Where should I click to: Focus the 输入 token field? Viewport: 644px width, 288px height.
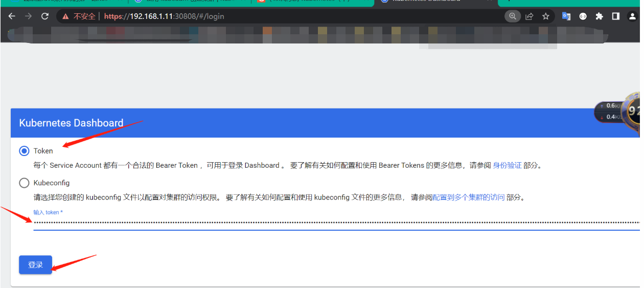coord(337,223)
